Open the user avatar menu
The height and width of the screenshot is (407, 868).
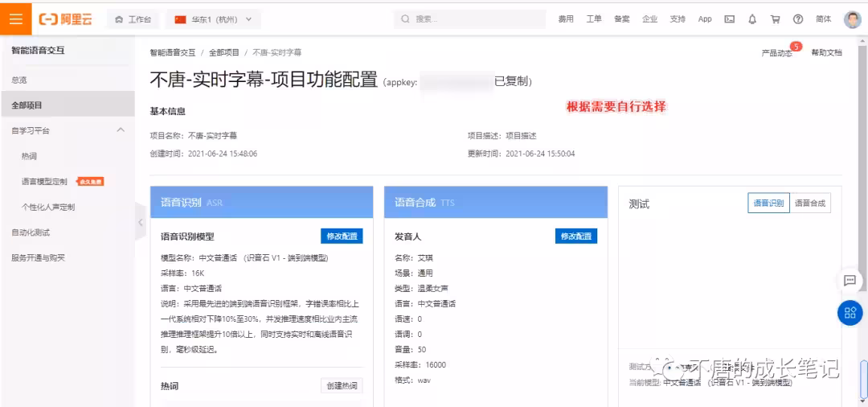point(853,19)
